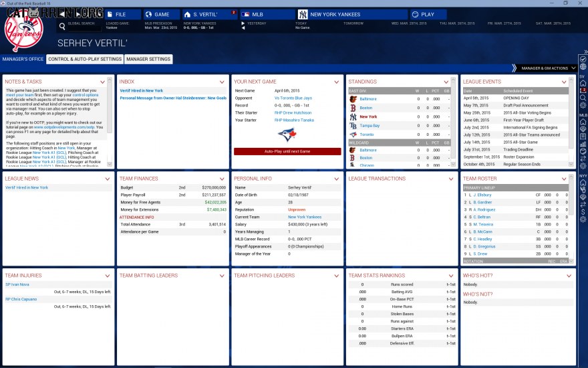This screenshot has height=368, width=588.
Task: Open the SV settings gear icon
Action: pos(583,105)
